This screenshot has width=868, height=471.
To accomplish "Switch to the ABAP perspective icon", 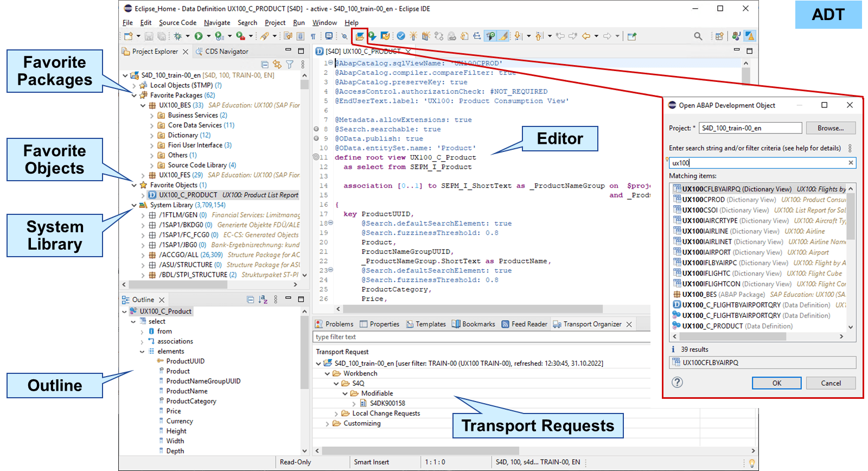I will click(x=750, y=36).
